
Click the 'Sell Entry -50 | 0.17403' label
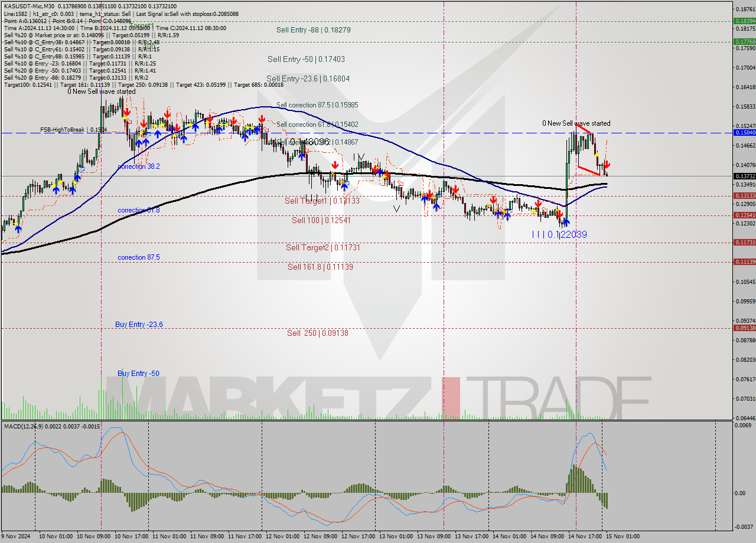pos(305,59)
